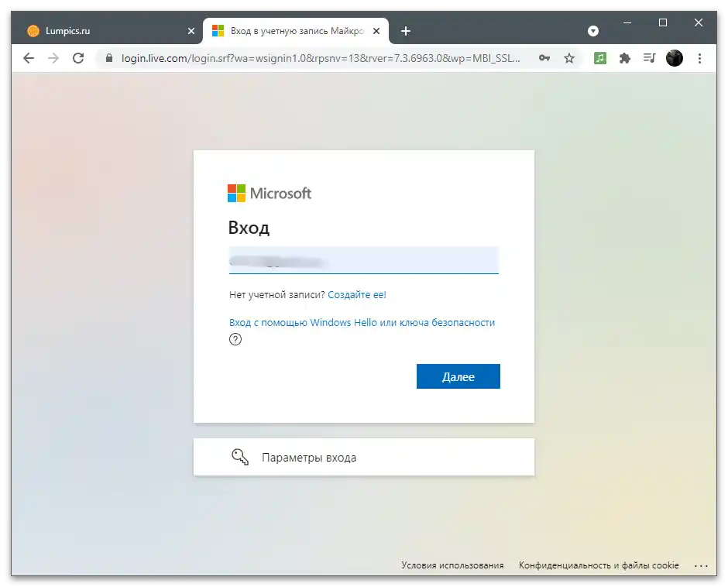Click the Далее button
Screen dimensions: 728x587
coord(458,376)
